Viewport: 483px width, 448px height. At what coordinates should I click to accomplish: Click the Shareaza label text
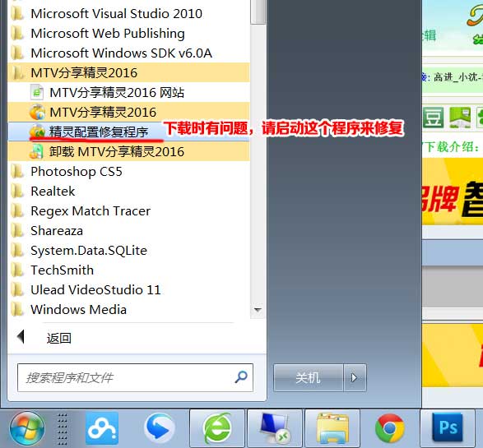(57, 230)
